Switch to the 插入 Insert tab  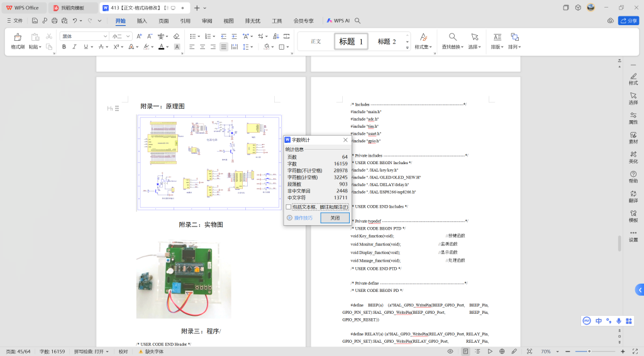point(142,21)
